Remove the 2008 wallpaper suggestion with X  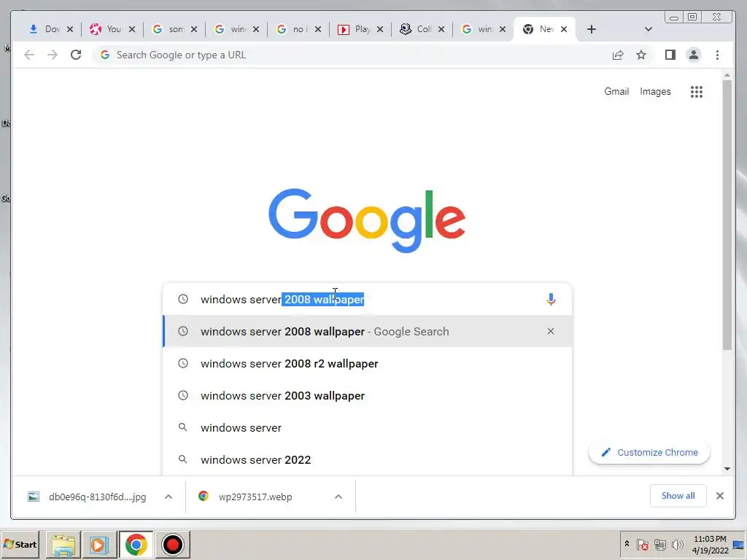(x=551, y=331)
